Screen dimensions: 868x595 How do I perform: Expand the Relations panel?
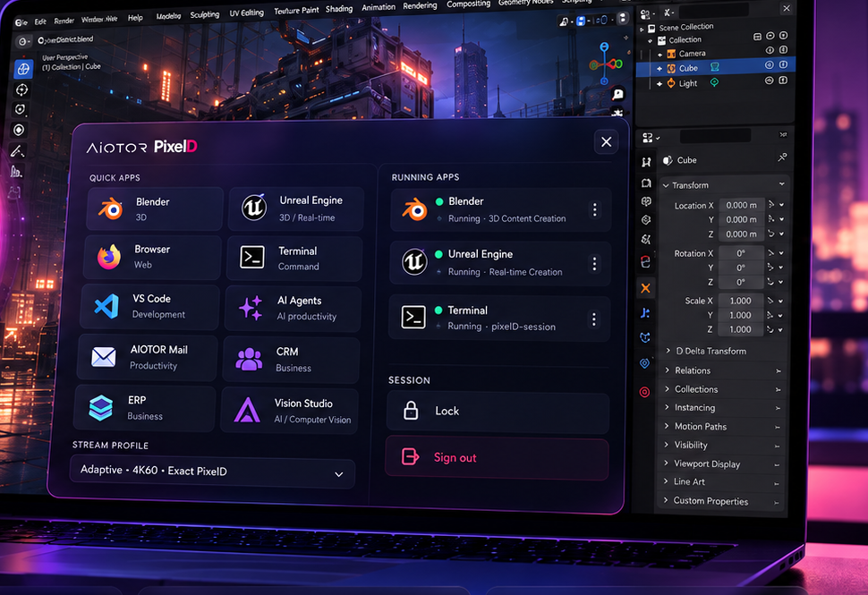[x=725, y=370]
